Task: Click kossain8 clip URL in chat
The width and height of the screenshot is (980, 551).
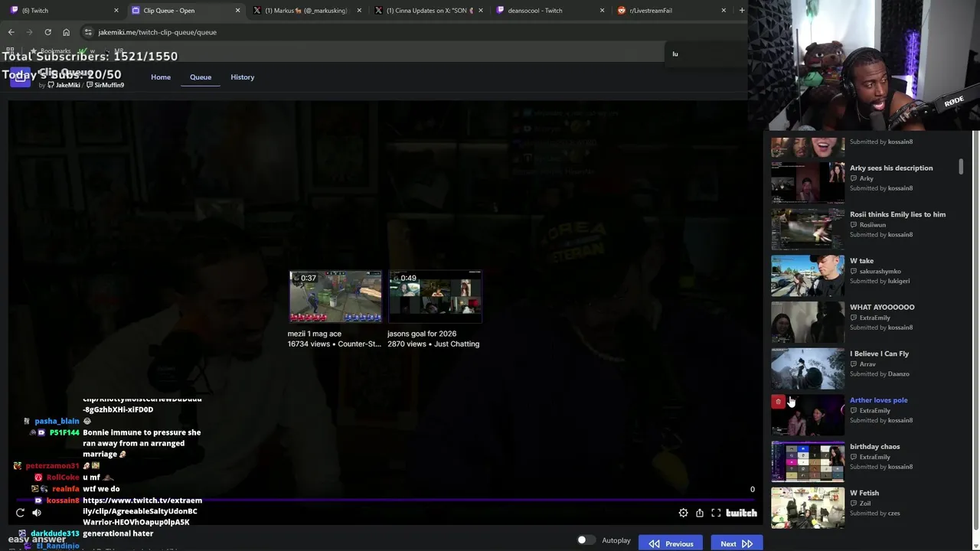Action: (142, 511)
